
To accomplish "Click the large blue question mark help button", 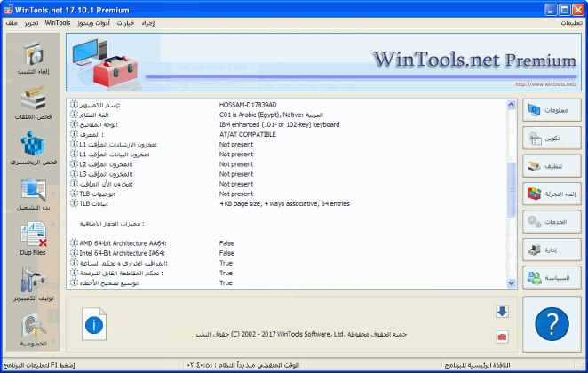I will tap(552, 324).
